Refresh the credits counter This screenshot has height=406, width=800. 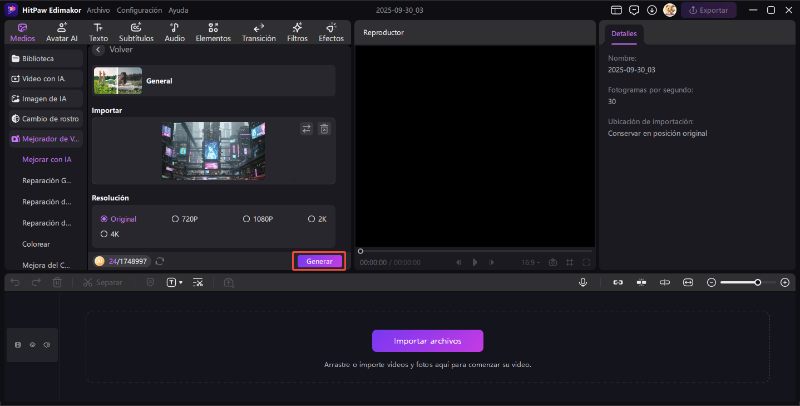point(160,261)
